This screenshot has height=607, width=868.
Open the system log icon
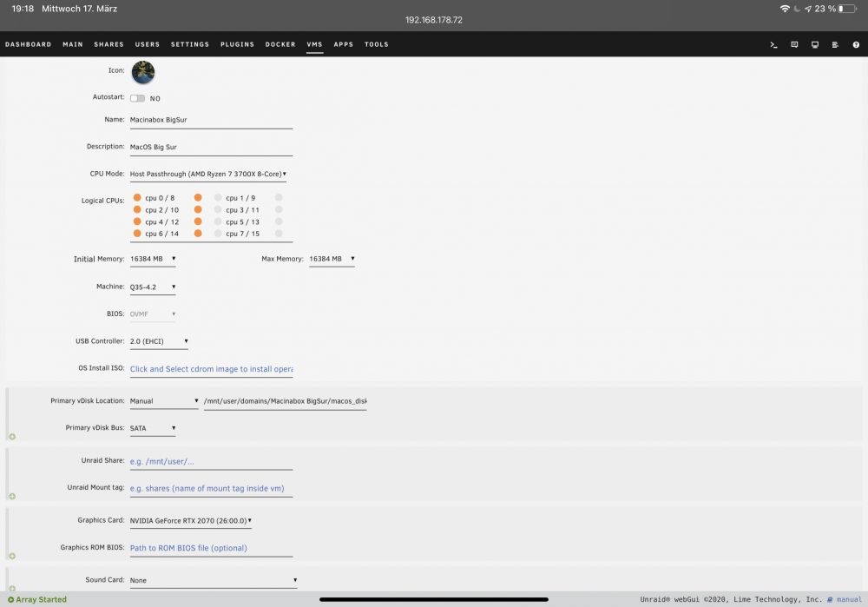point(835,45)
